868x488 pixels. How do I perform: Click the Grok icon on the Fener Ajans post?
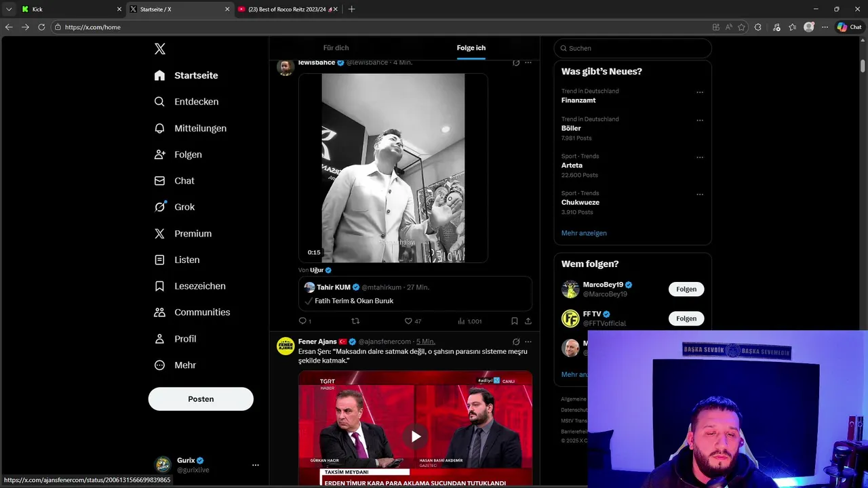coord(516,342)
